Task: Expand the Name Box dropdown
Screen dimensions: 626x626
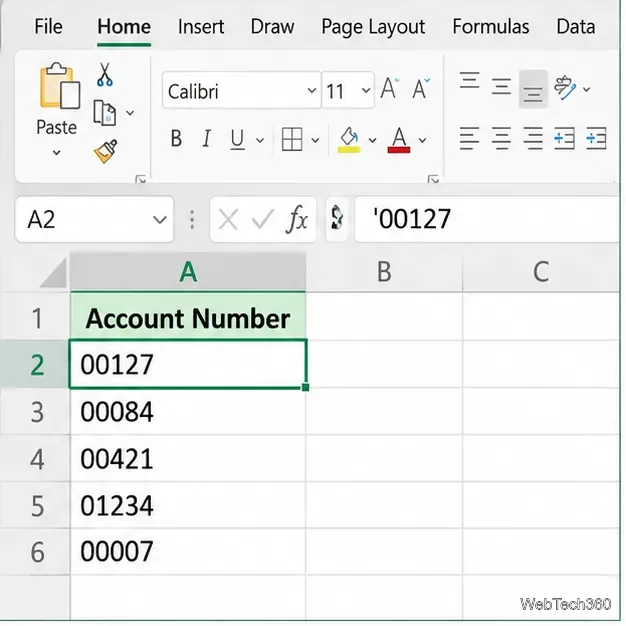Action: 160,220
